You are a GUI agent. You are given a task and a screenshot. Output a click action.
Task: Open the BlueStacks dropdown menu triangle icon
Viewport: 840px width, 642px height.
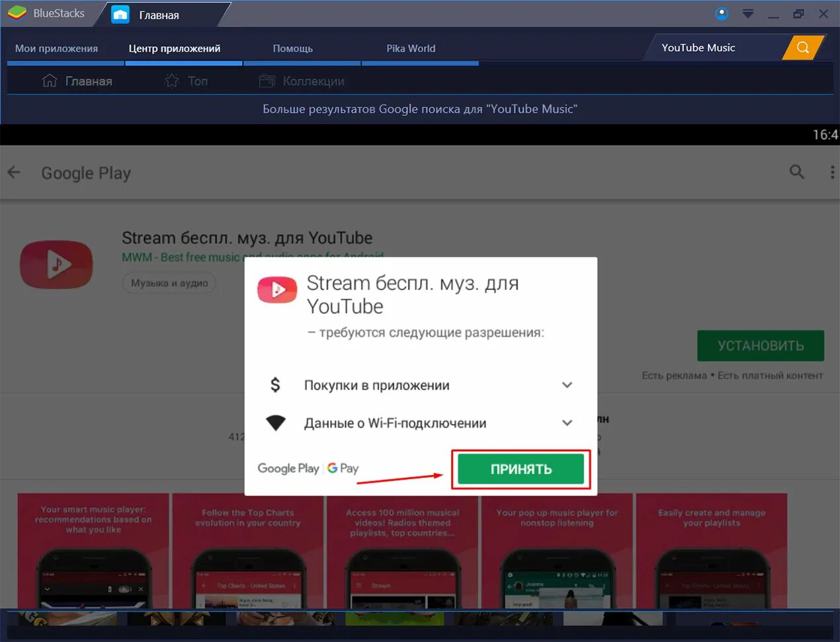tap(748, 13)
